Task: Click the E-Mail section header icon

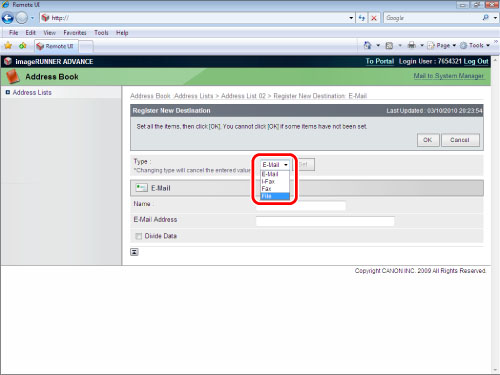Action: 141,188
